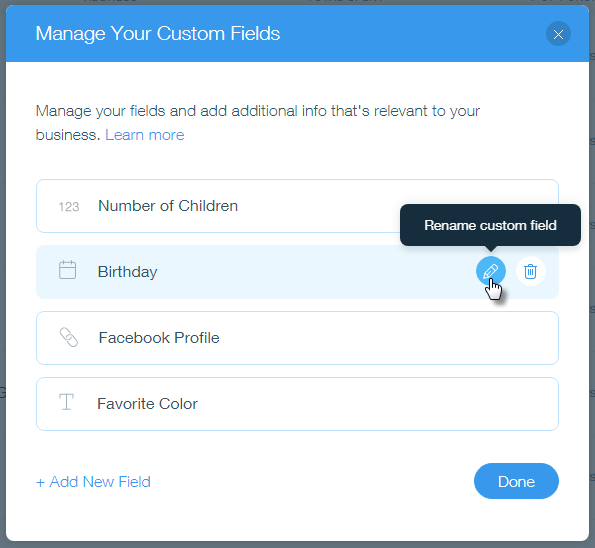The width and height of the screenshot is (595, 548).
Task: Click the calendar icon next to Birthday
Action: point(68,270)
